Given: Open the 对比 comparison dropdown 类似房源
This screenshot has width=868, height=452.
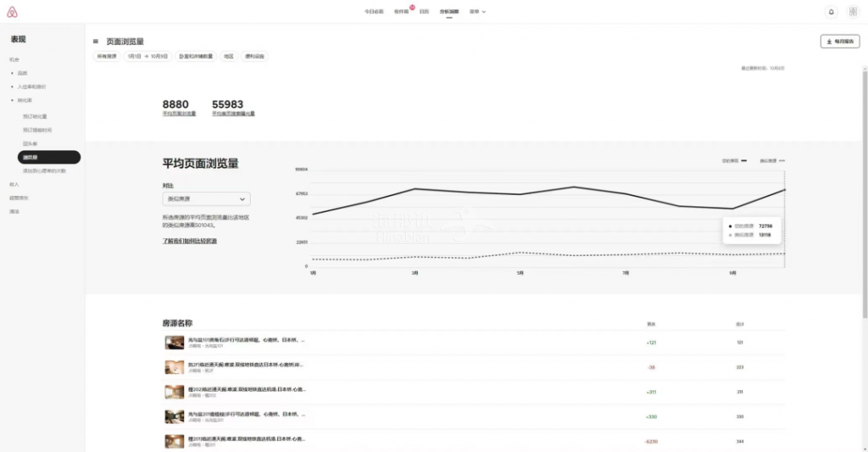Looking at the screenshot, I should 207,198.
